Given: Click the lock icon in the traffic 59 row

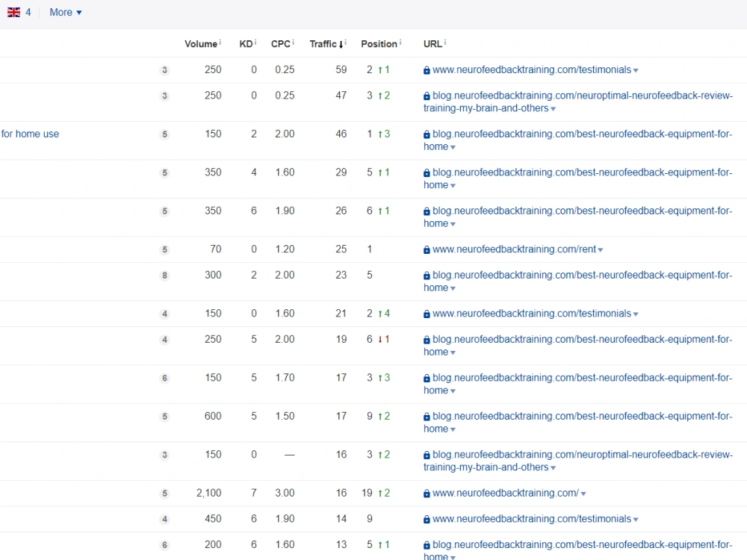Looking at the screenshot, I should pyautogui.click(x=427, y=70).
